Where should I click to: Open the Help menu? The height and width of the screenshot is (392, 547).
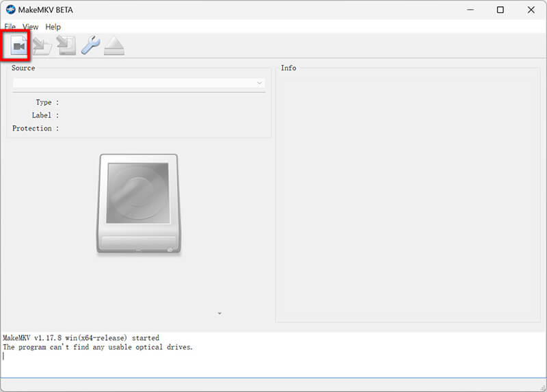pyautogui.click(x=53, y=27)
